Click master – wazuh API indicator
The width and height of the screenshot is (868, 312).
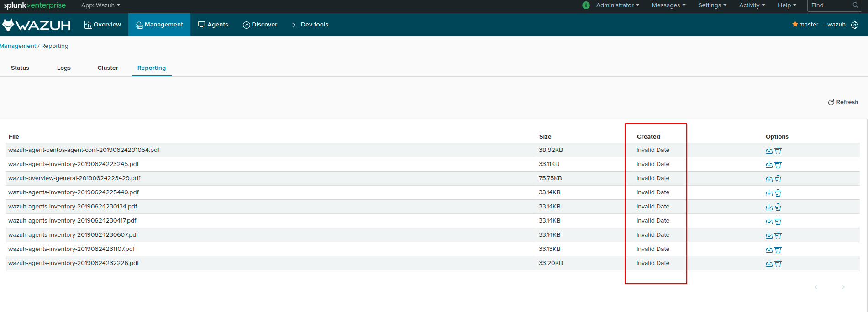pos(819,25)
